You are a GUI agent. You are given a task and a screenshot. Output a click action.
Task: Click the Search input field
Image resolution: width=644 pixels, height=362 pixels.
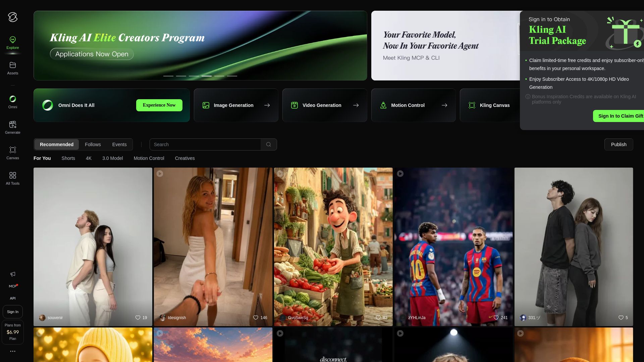(205, 144)
